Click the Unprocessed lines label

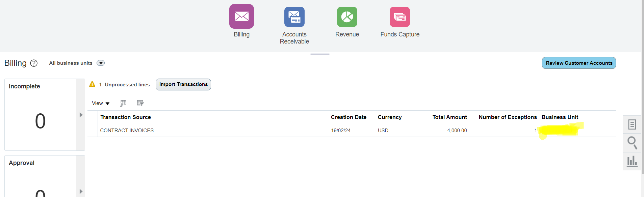pyautogui.click(x=127, y=85)
